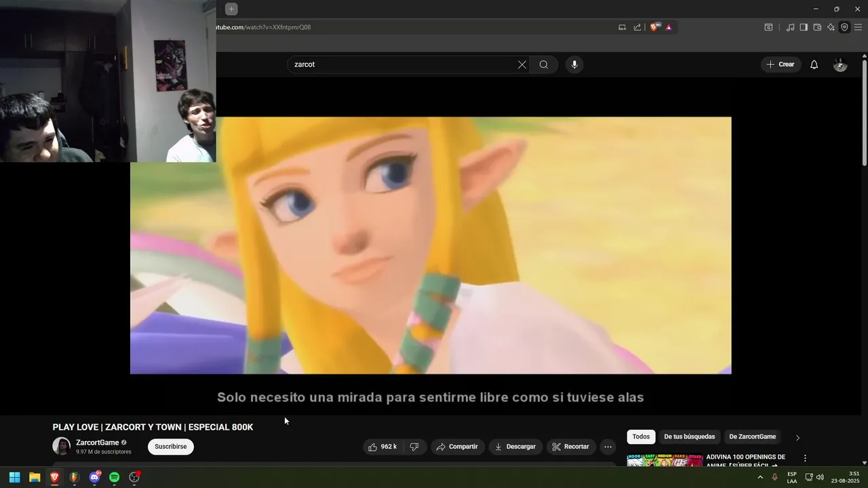868x488 pixels.
Task: Toggle the browser sidebar panel icon
Action: point(804,27)
